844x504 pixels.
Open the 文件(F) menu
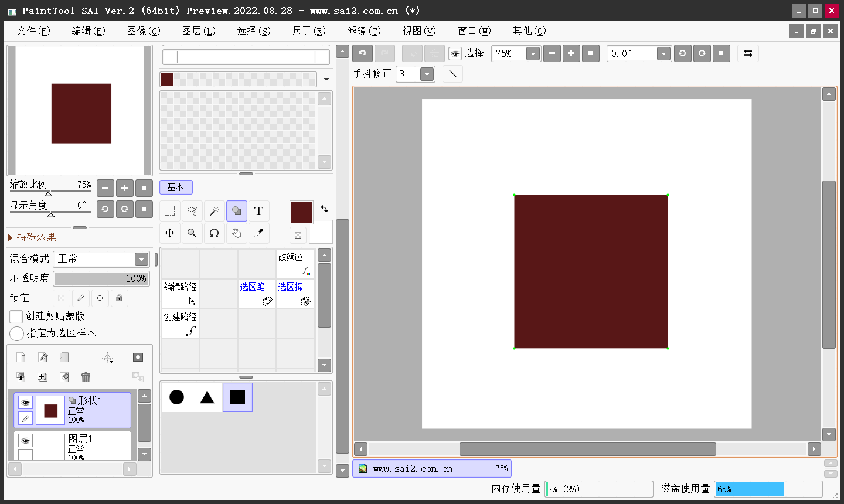(x=33, y=30)
